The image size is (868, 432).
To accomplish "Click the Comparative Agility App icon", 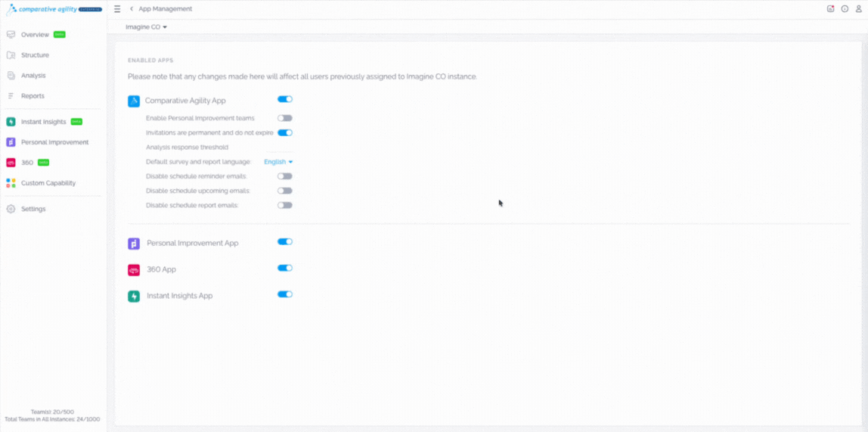I will point(134,101).
